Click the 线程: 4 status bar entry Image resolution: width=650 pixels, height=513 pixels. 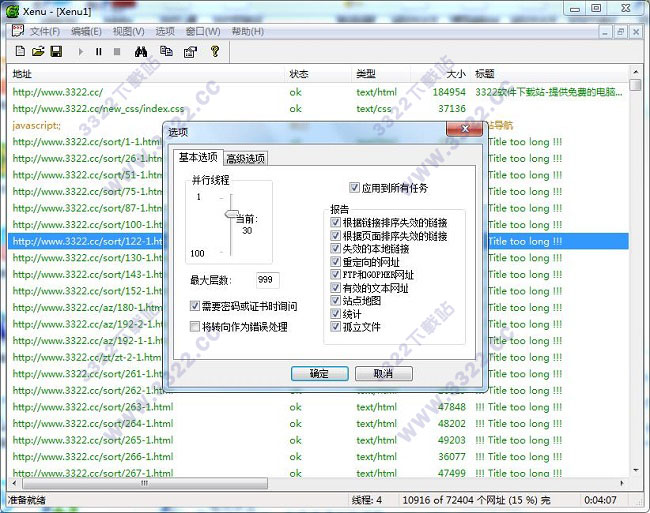point(367,500)
